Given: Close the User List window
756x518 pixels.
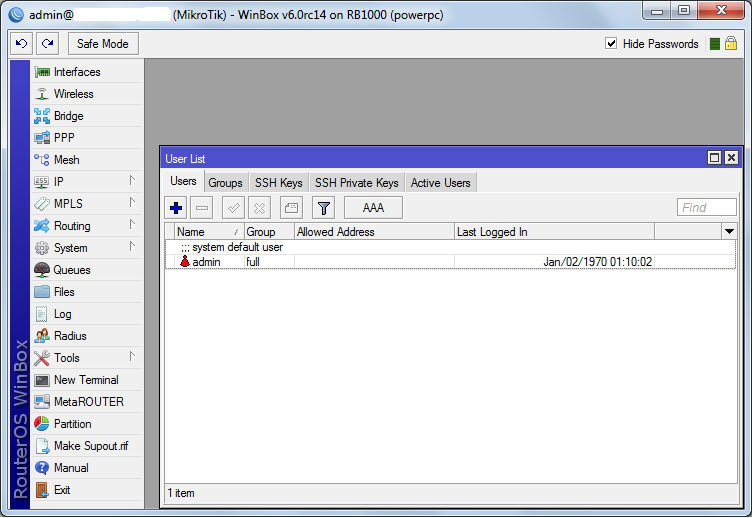Looking at the screenshot, I should click(731, 158).
